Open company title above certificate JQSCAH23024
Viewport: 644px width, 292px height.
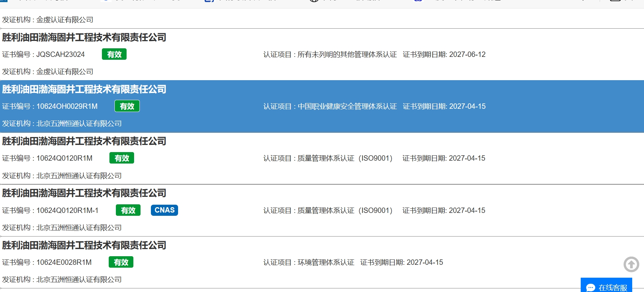pos(84,38)
